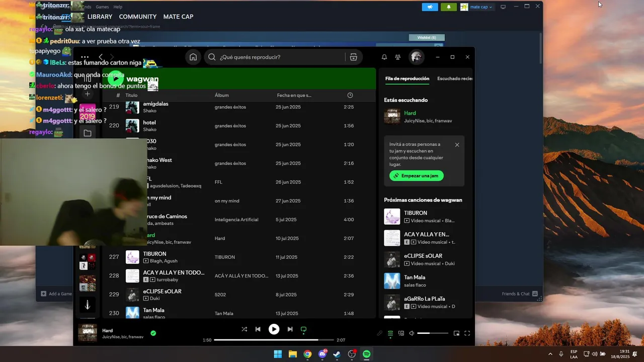Image resolution: width=644 pixels, height=362 pixels.
Task: Open the mini player
Action: point(456,333)
